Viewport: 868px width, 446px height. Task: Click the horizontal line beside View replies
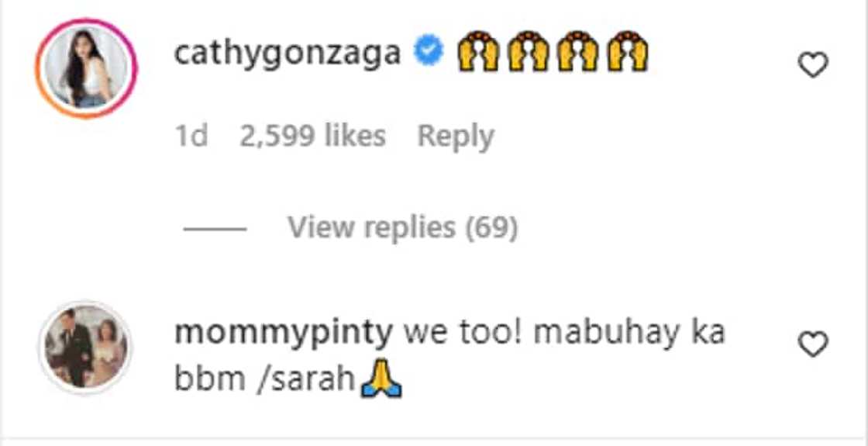coord(215,229)
